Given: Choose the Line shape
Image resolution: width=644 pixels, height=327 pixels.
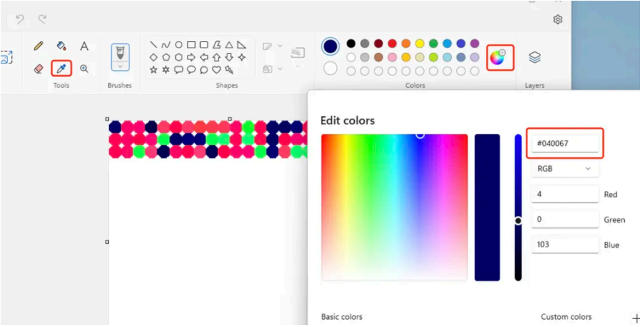Looking at the screenshot, I should click(x=153, y=44).
